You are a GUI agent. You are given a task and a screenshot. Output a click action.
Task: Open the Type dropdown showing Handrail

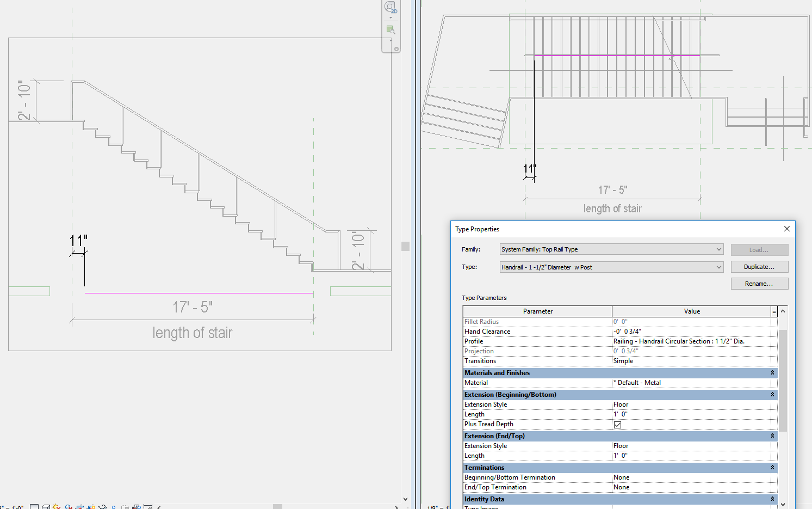coord(612,267)
